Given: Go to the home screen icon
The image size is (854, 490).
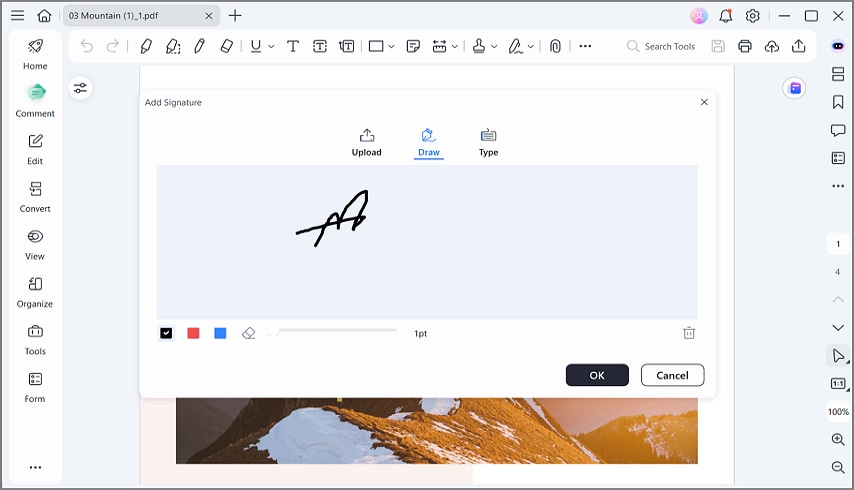Looking at the screenshot, I should (x=44, y=15).
